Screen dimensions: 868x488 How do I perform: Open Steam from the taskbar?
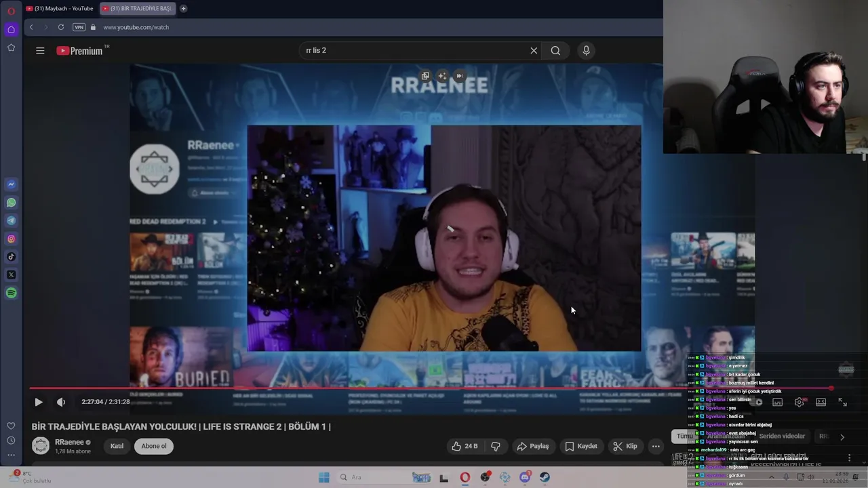point(545,477)
